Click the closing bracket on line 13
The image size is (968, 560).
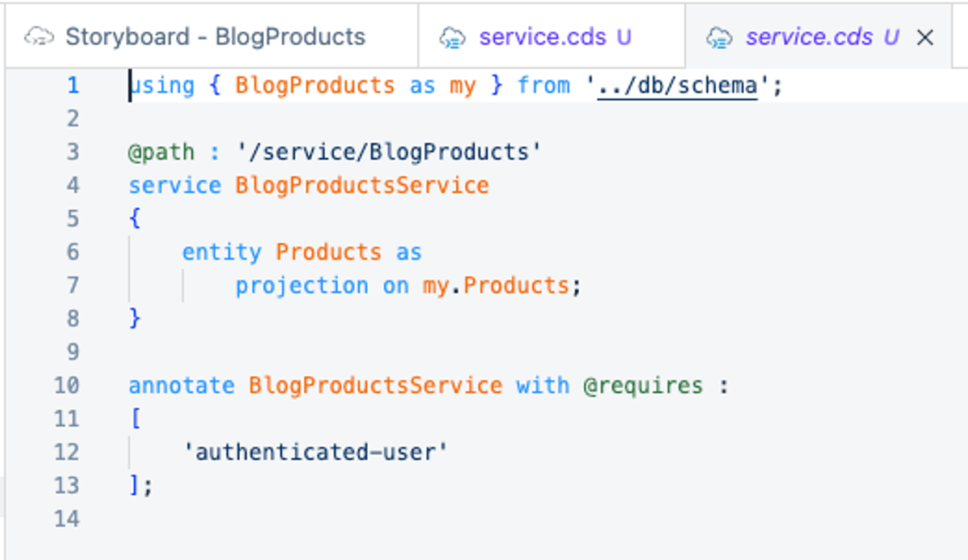pyautogui.click(x=136, y=485)
